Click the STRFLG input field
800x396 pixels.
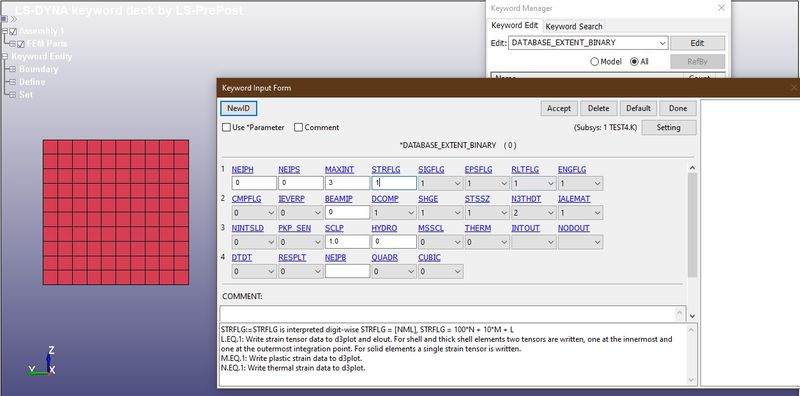pos(394,183)
